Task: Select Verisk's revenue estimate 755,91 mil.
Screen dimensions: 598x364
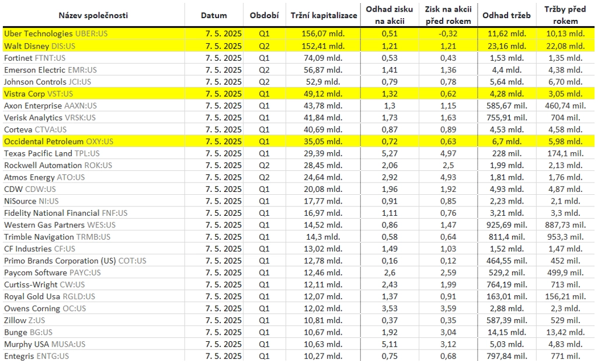Action: pos(507,118)
